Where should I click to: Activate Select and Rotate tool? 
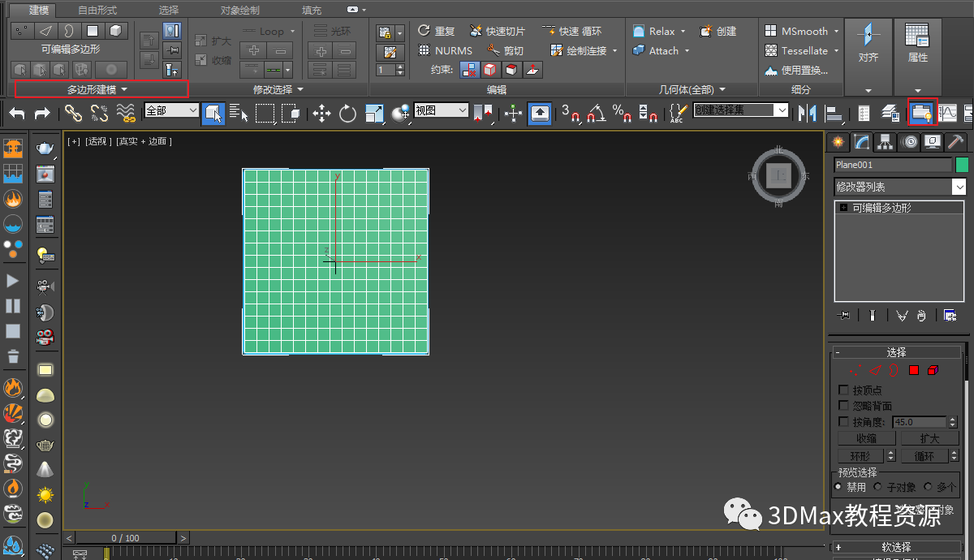click(x=348, y=114)
